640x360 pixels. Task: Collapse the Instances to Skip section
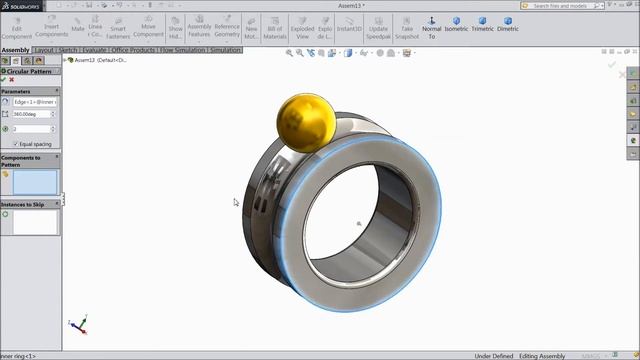[57, 203]
